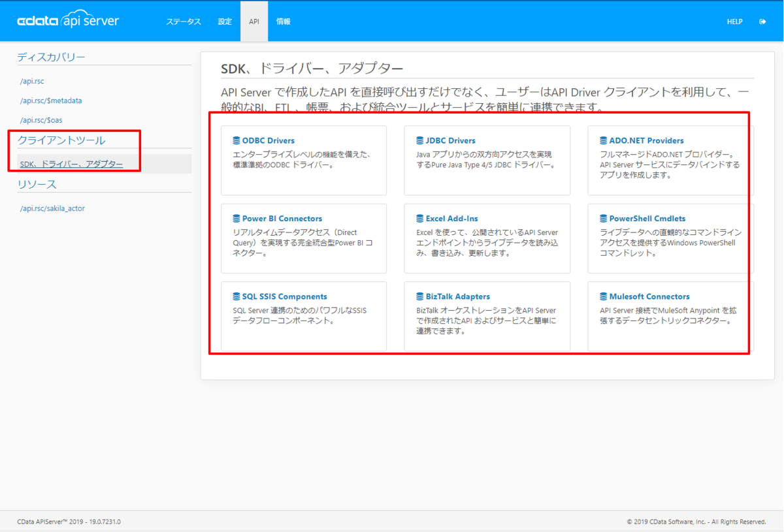The width and height of the screenshot is (784, 532).
Task: Click the database icon beside BizTalk Adapters
Action: [x=420, y=296]
